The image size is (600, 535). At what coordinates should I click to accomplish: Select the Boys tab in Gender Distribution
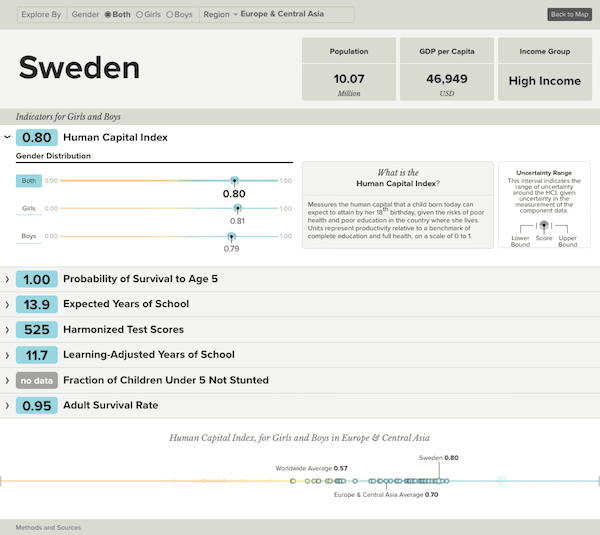point(29,236)
